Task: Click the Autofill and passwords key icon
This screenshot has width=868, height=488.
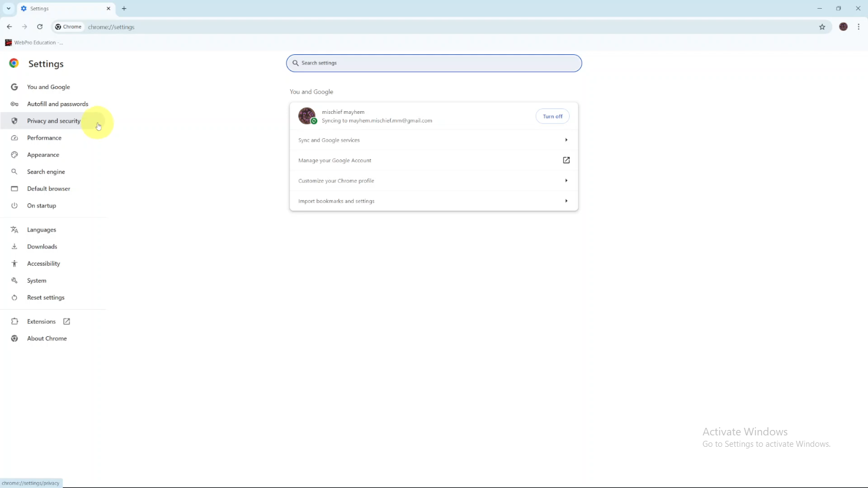Action: point(15,104)
